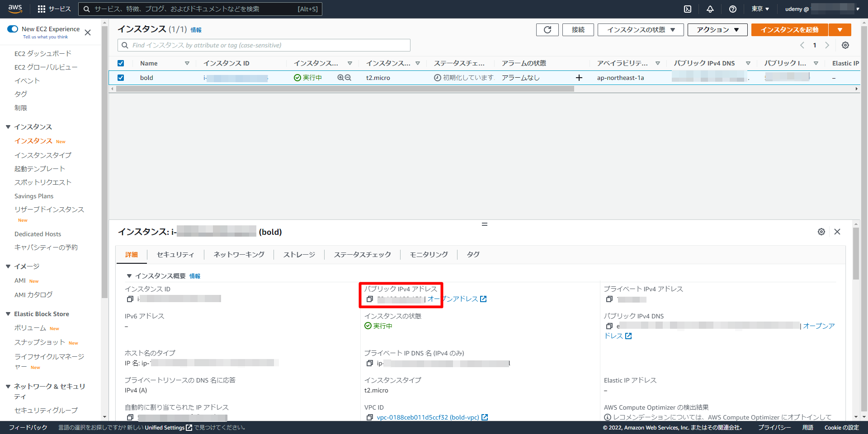Image resolution: width=868 pixels, height=434 pixels.
Task: Copy the auto-assigned IP address
Action: (x=130, y=417)
